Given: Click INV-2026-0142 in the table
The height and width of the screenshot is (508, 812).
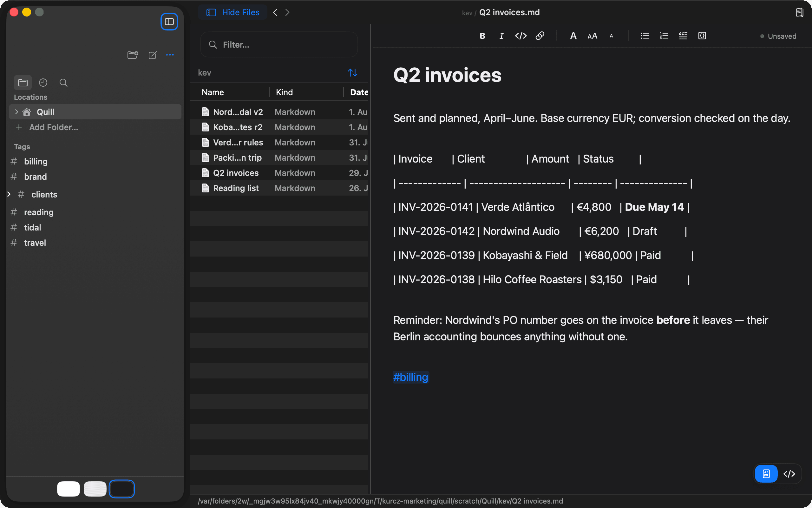Looking at the screenshot, I should point(436,231).
